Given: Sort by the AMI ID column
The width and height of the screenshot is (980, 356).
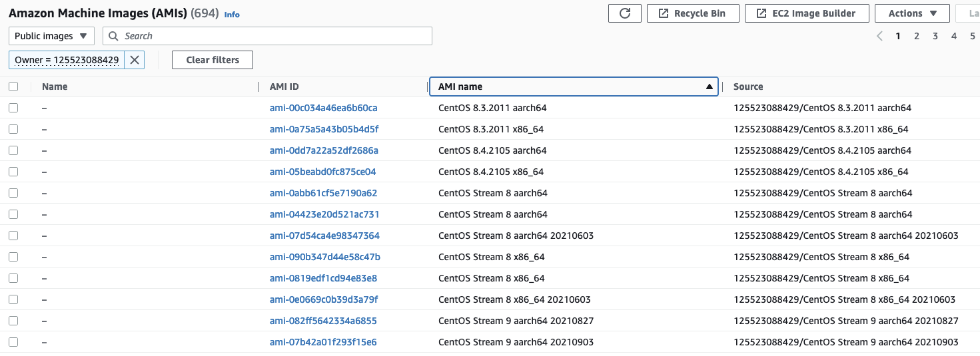Looking at the screenshot, I should [284, 87].
